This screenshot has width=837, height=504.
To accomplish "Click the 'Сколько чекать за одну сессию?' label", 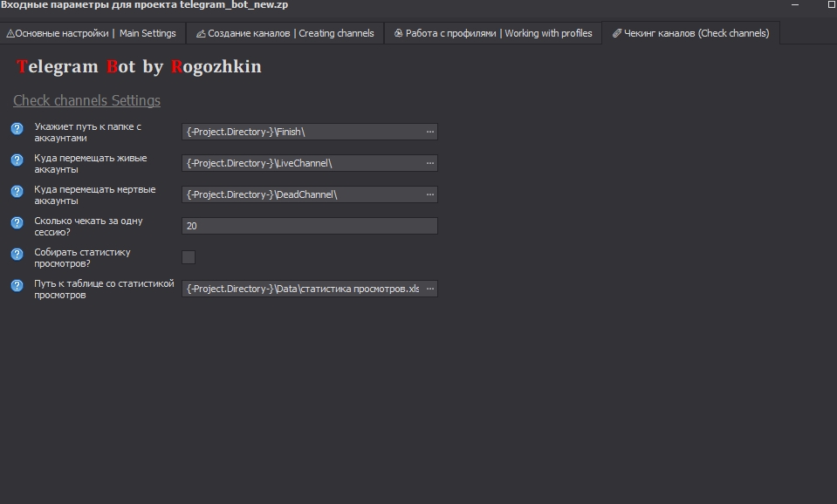I will 88,226.
